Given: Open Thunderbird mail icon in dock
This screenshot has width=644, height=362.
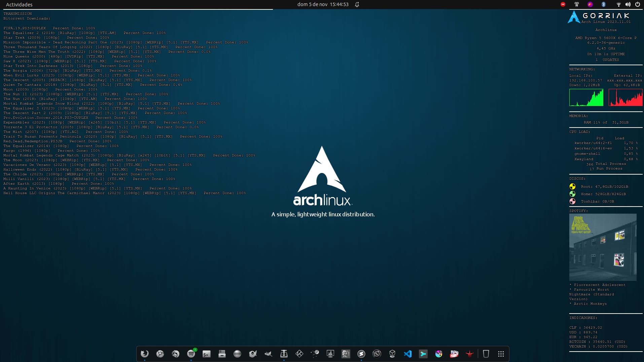Looking at the screenshot, I should coord(176,354).
